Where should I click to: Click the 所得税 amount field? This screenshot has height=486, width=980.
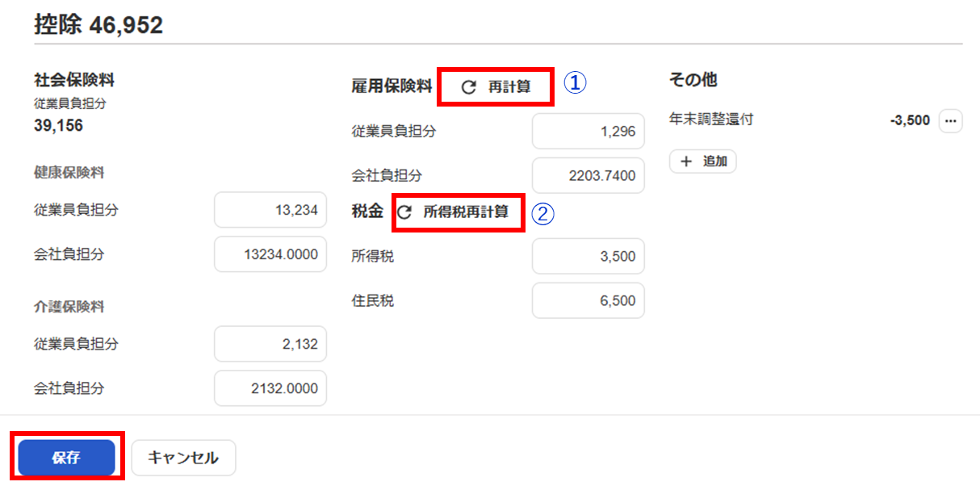tap(588, 257)
